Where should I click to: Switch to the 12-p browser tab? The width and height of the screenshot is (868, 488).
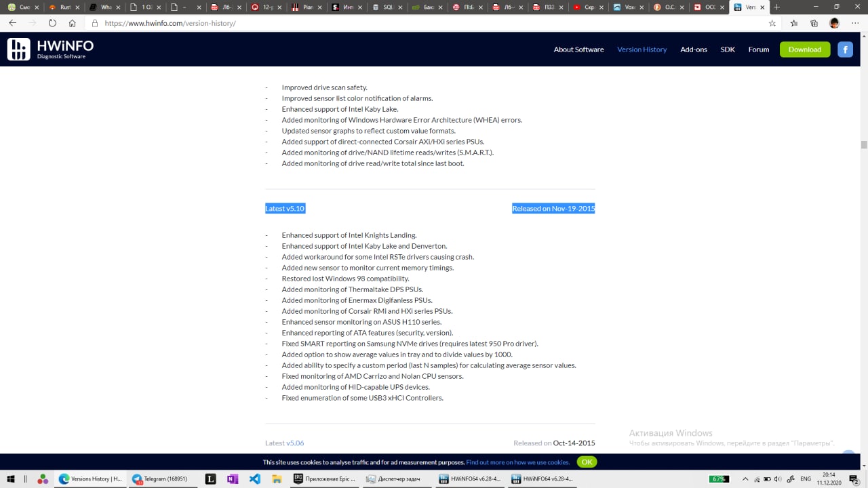266,7
